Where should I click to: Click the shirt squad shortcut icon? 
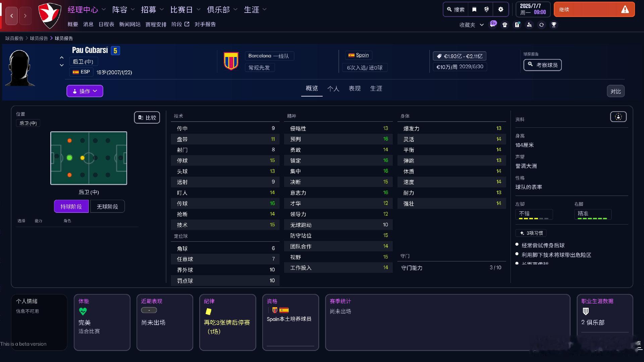click(x=505, y=25)
